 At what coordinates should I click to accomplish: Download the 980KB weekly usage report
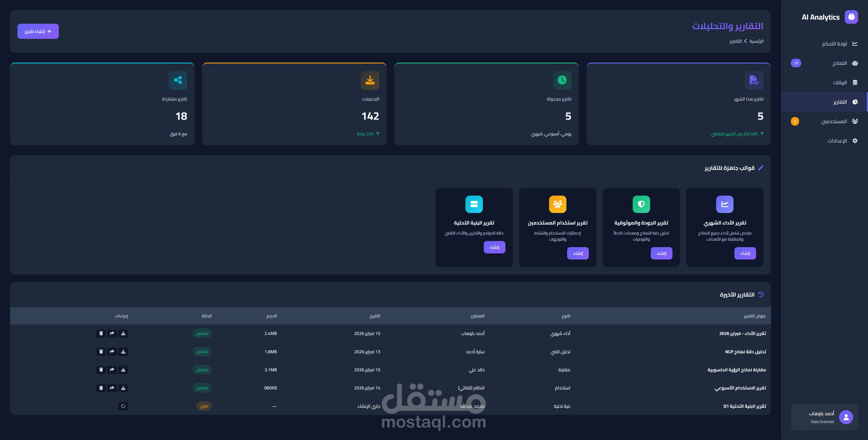(x=123, y=388)
